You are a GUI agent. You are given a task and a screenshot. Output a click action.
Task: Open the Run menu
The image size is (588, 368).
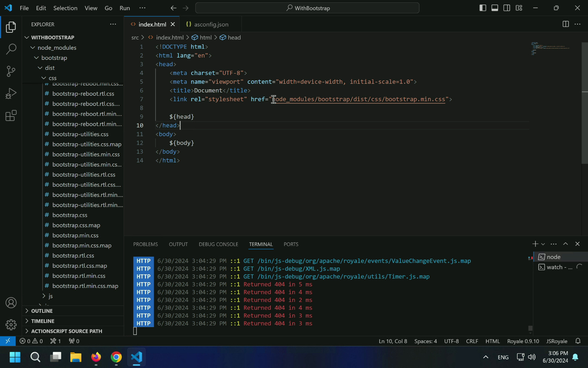click(x=125, y=8)
